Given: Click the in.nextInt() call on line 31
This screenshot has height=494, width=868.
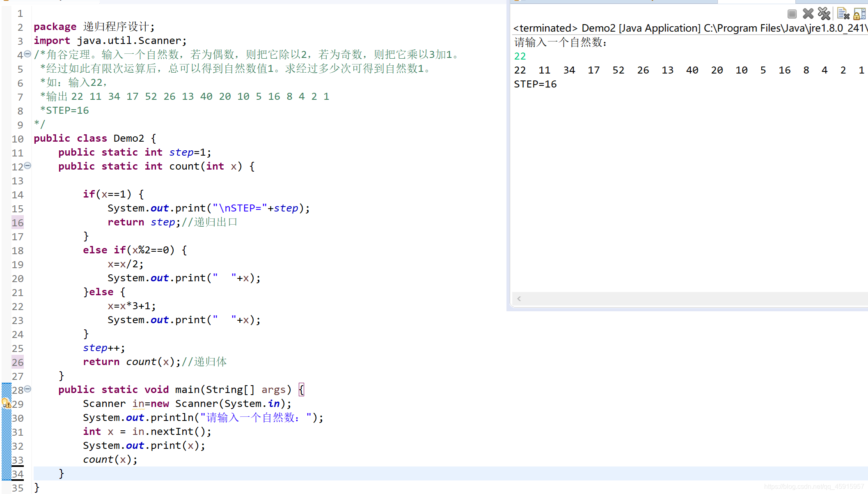Looking at the screenshot, I should pyautogui.click(x=172, y=432).
